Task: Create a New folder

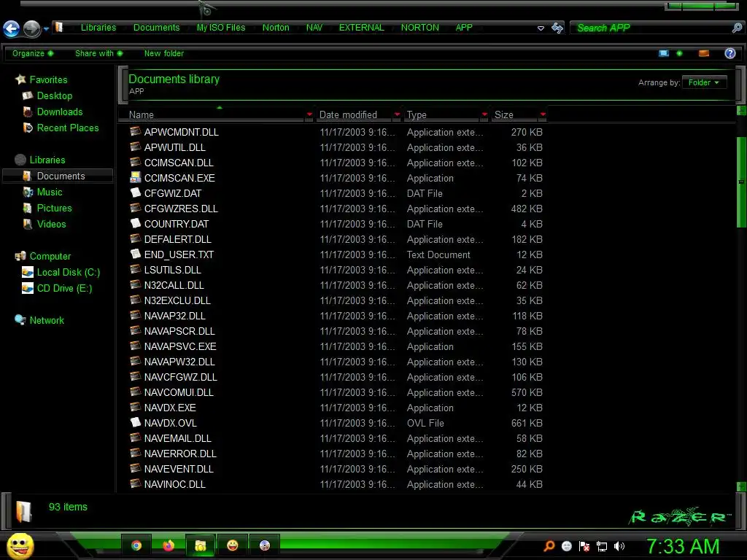Action: (164, 53)
